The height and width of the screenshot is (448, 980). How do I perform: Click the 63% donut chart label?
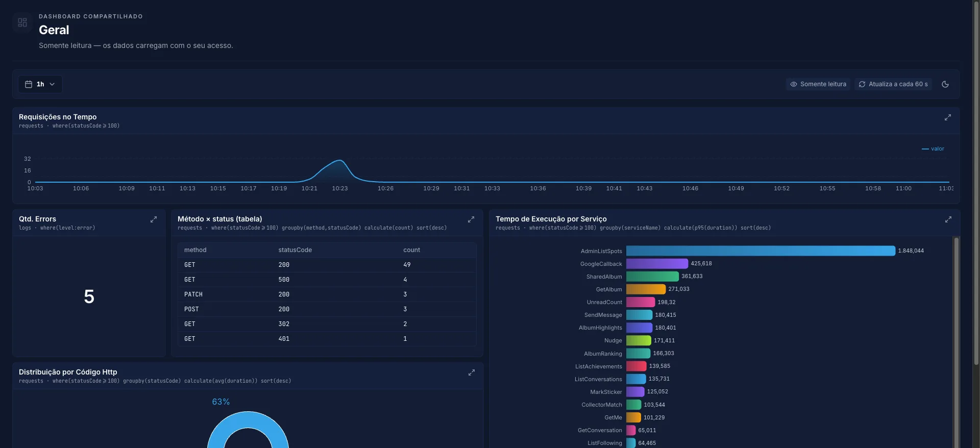click(x=220, y=402)
